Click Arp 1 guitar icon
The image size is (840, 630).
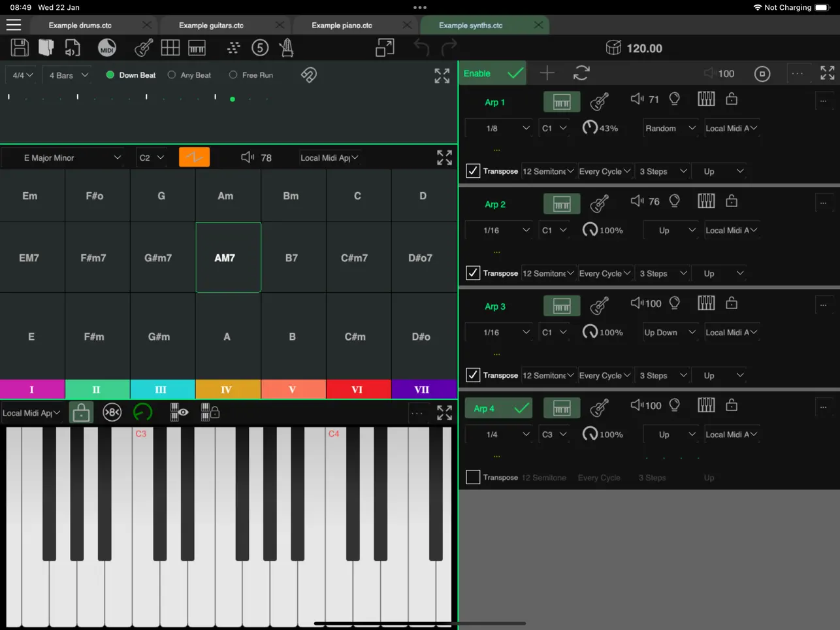click(x=600, y=101)
